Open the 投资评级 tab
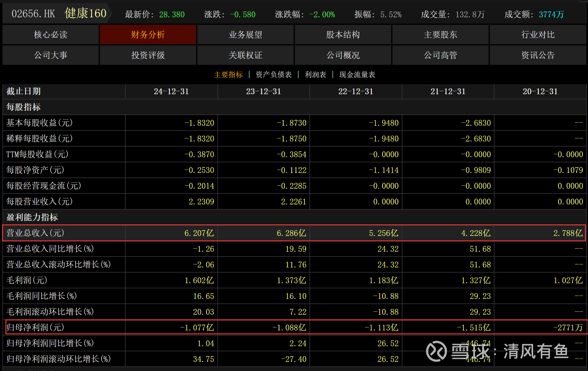The height and width of the screenshot is (371, 588). (x=148, y=55)
